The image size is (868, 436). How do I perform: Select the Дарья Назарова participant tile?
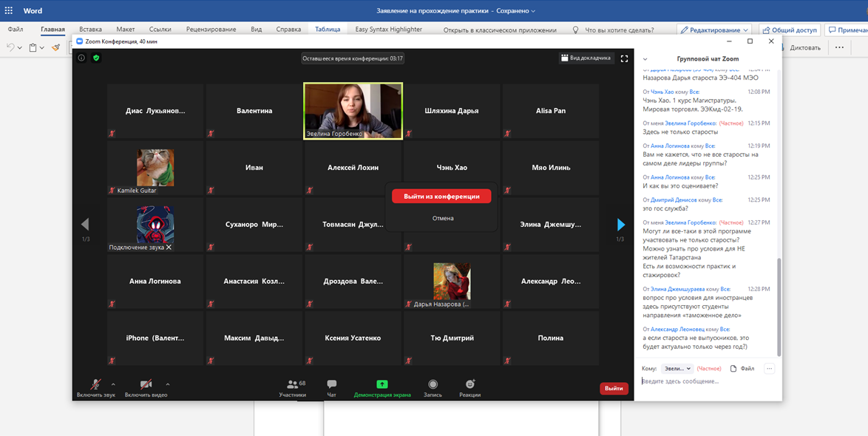point(452,281)
